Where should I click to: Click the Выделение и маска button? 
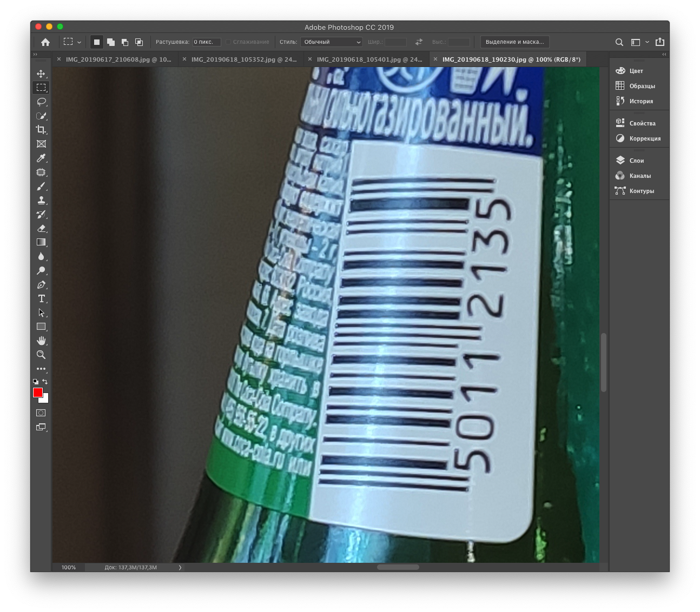click(x=514, y=42)
